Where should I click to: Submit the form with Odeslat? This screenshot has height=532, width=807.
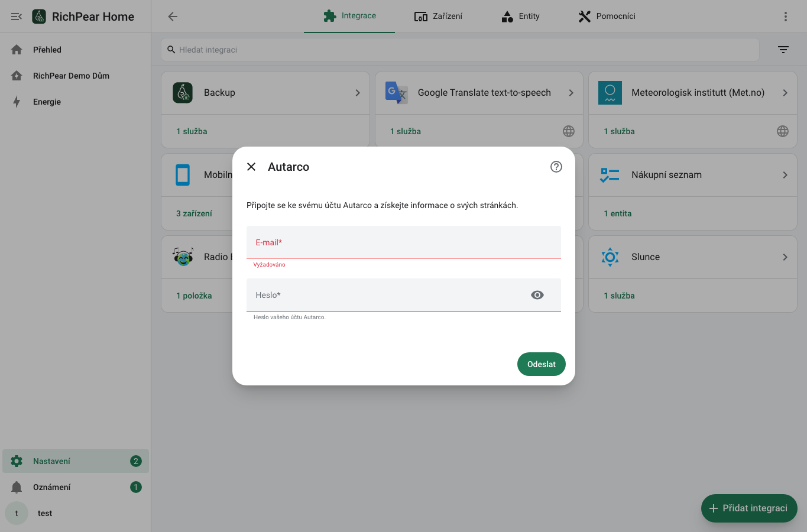[x=542, y=364]
